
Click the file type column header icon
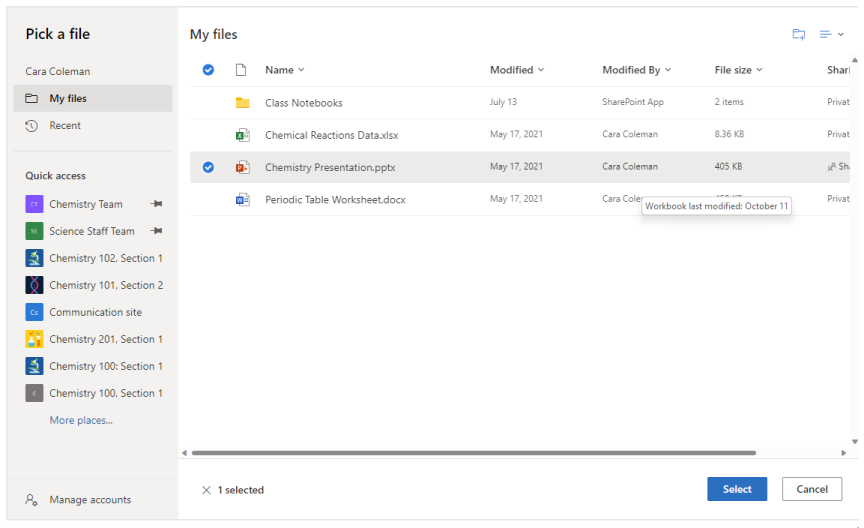[x=241, y=70]
